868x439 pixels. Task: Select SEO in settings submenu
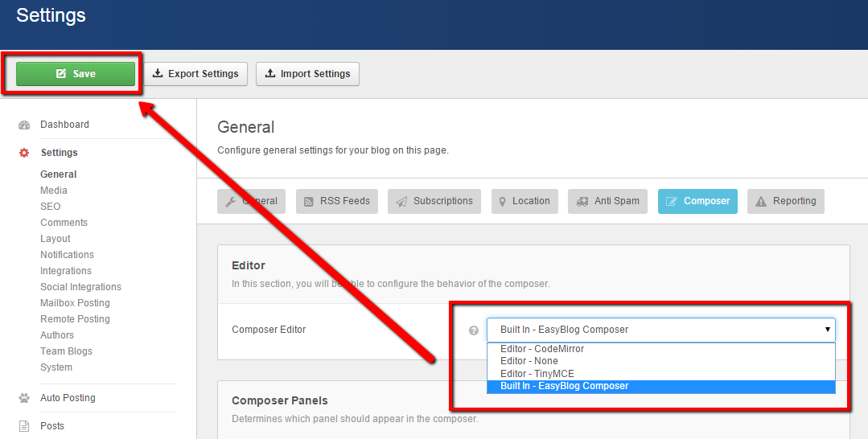[51, 206]
